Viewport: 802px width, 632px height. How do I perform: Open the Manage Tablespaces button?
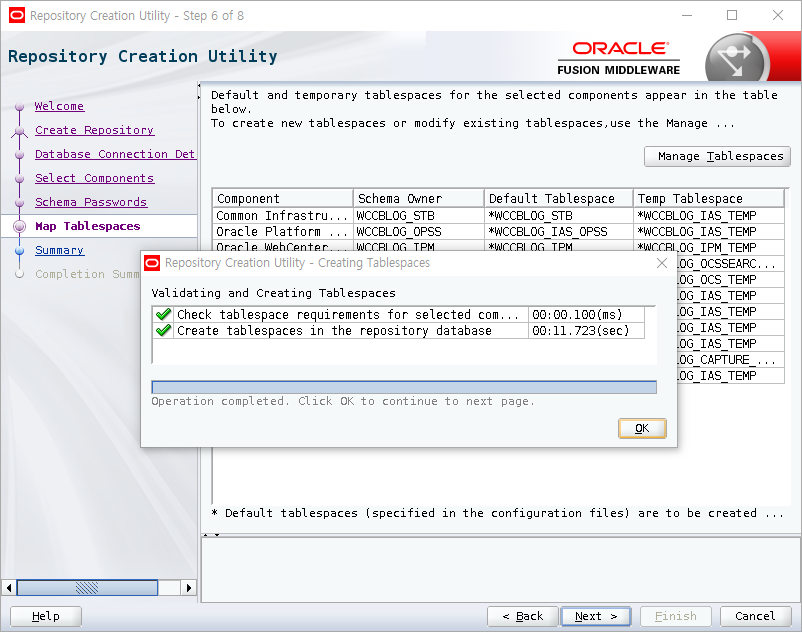click(x=717, y=156)
